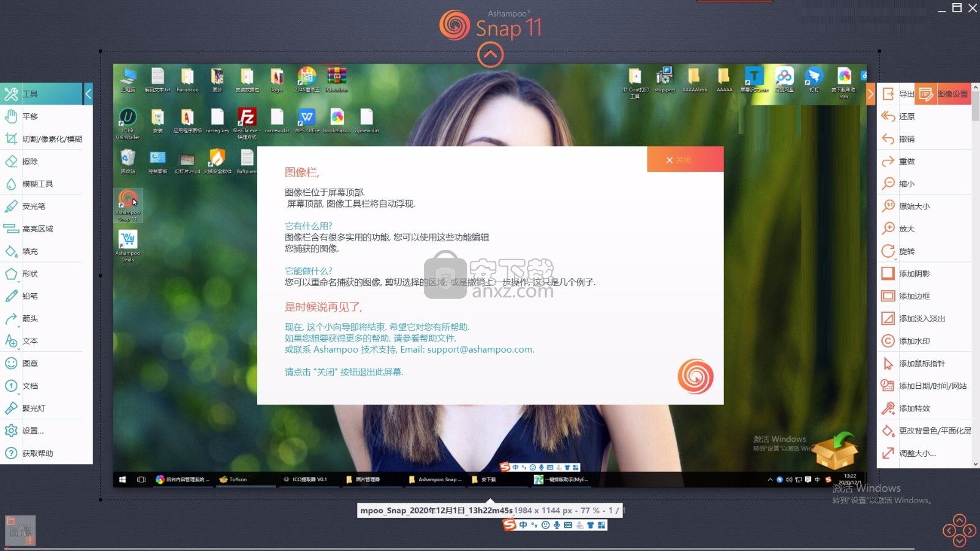
Task: Click the navigation arrows widget
Action: pyautogui.click(x=959, y=530)
